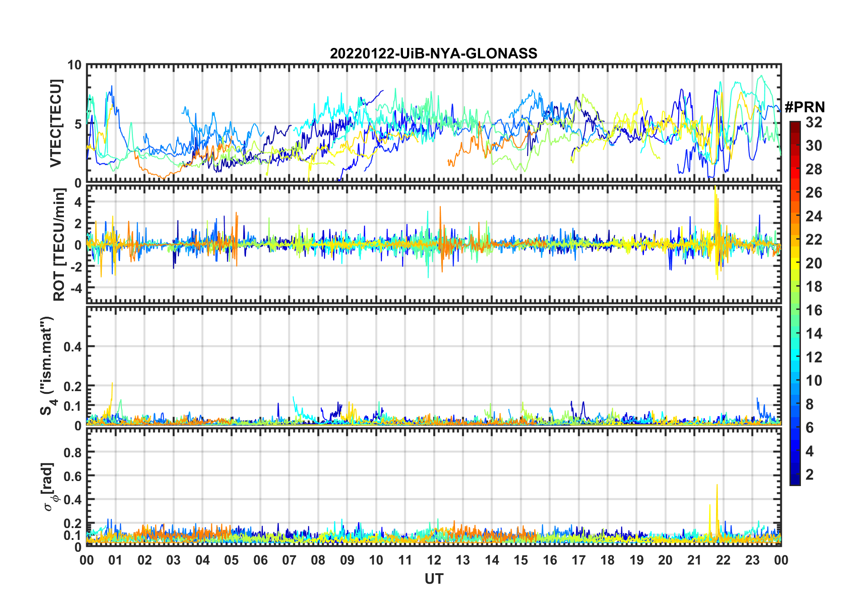Viewport: 868px width, 607px height.
Task: Click colorbar tick label 8
Action: [810, 404]
